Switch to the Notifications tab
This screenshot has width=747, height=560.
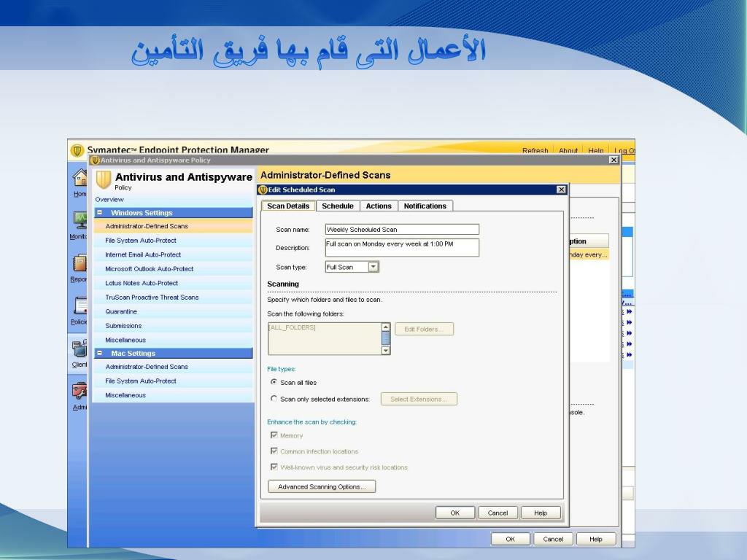click(425, 206)
